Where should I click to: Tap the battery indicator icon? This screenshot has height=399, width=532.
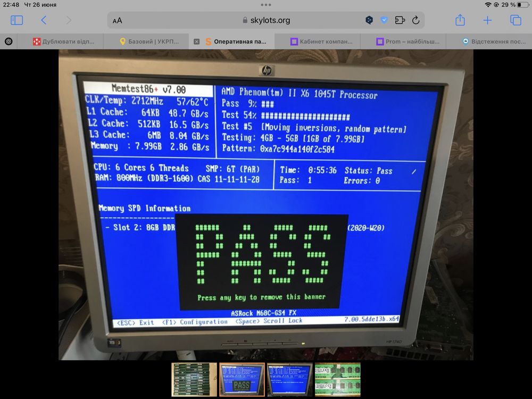tap(523, 5)
